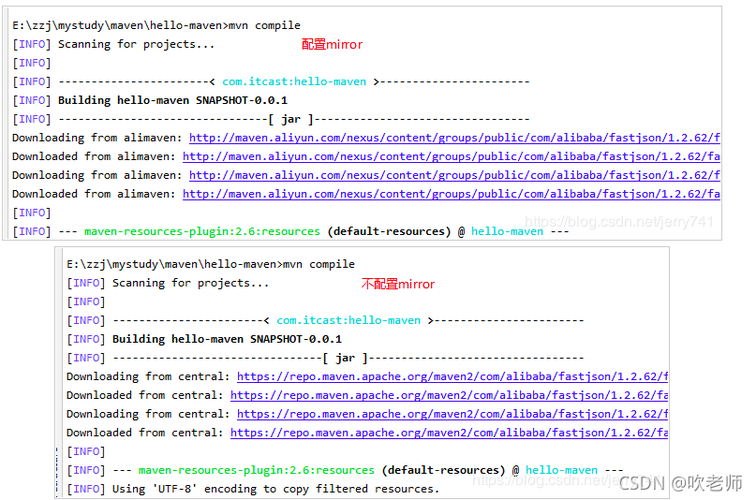Open the first 'Downloaded from central' apache URL
The width and height of the screenshot is (756, 500).
[x=449, y=395]
